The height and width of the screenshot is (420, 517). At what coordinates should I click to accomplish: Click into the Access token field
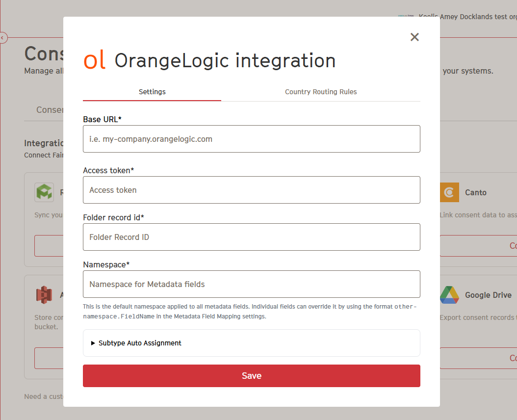click(x=252, y=190)
